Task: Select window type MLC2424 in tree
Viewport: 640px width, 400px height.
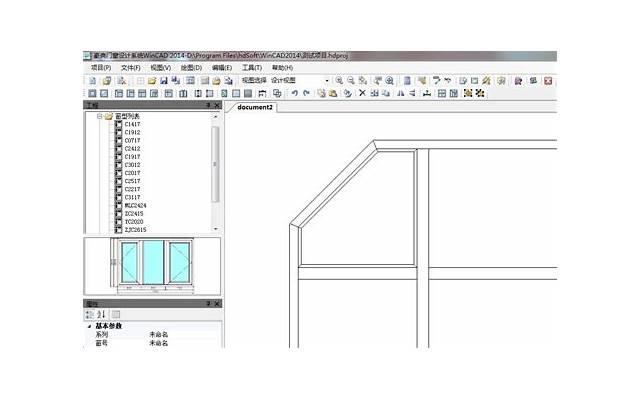Action: tap(135, 205)
